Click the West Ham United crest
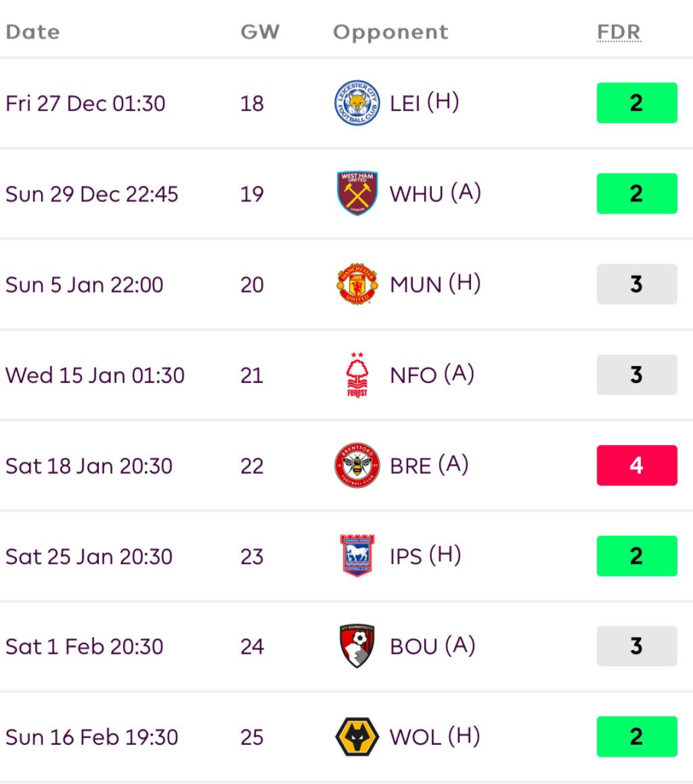Screen dimensions: 693x784 357,194
